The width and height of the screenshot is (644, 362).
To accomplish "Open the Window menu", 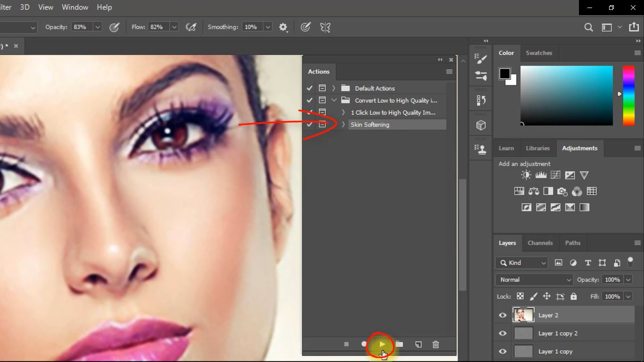I will (74, 7).
